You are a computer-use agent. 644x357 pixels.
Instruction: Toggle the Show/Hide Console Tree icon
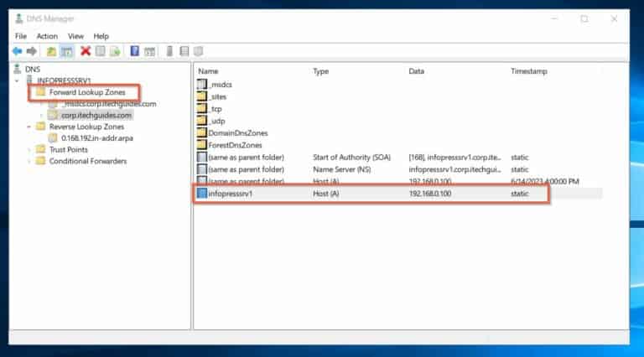(x=66, y=51)
